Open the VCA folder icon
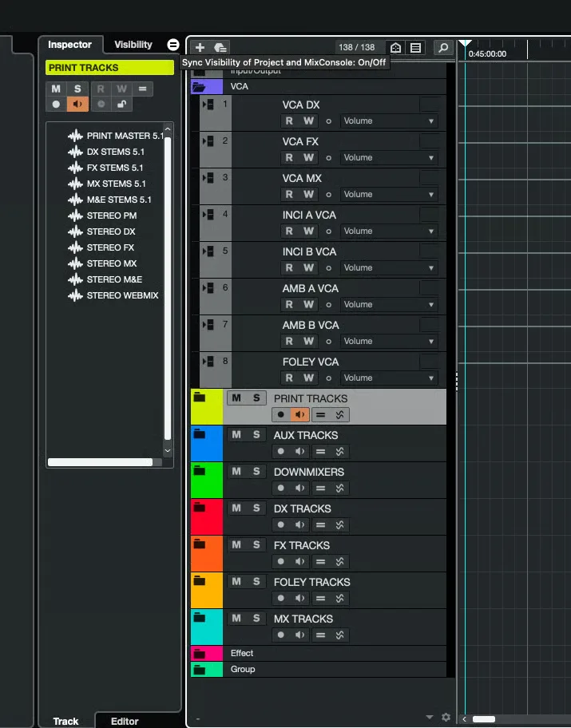571x728 pixels. (x=199, y=87)
